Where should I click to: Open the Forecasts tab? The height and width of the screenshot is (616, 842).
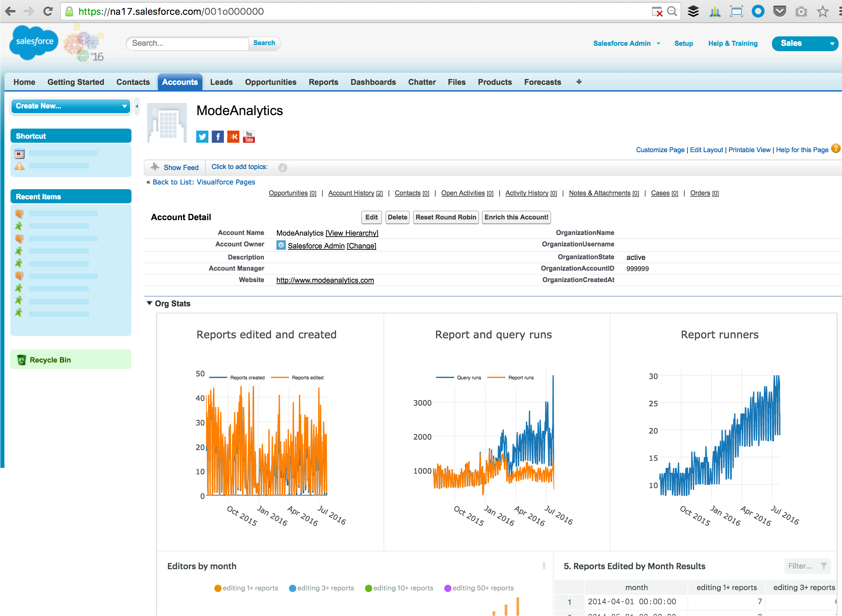pos(542,82)
